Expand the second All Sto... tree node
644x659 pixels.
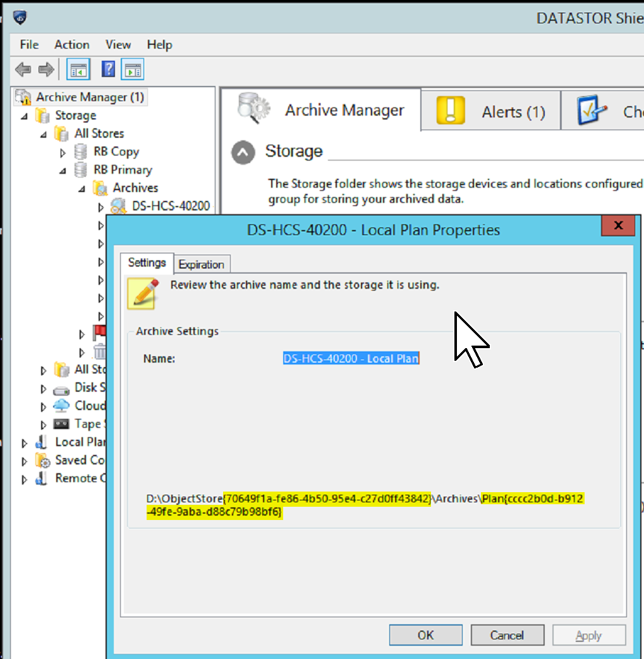tap(44, 371)
